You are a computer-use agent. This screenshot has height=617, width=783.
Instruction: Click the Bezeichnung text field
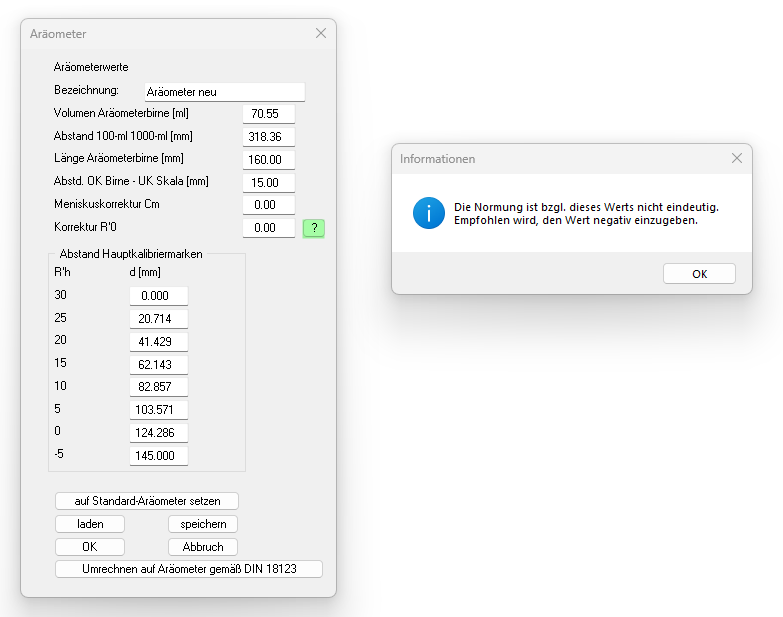coord(224,92)
